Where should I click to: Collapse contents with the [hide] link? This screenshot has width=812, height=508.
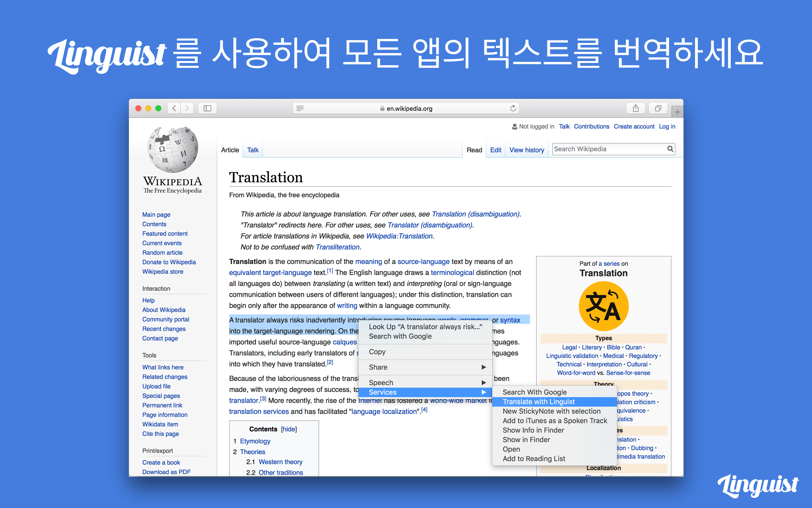pyautogui.click(x=289, y=429)
